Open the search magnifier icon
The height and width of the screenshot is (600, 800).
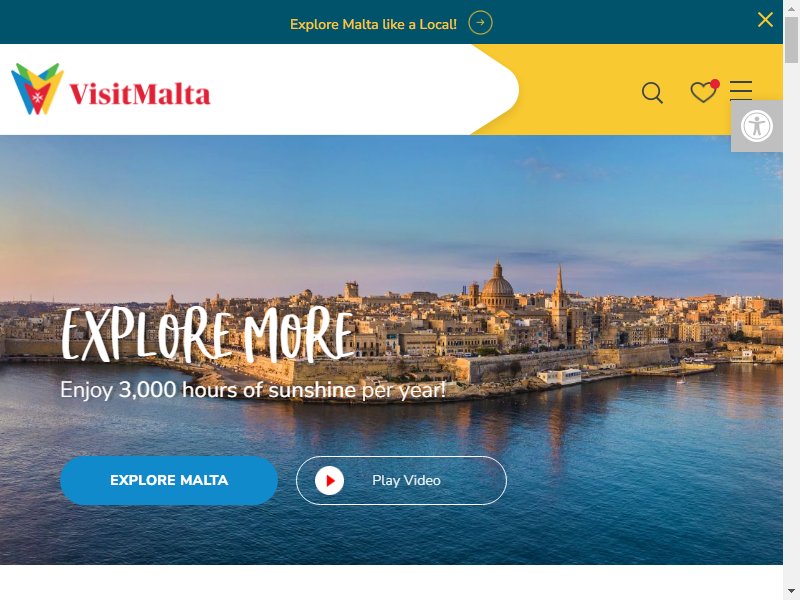click(652, 93)
